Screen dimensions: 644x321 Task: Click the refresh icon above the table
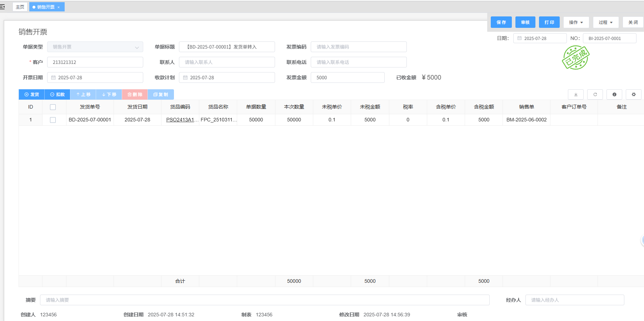595,95
